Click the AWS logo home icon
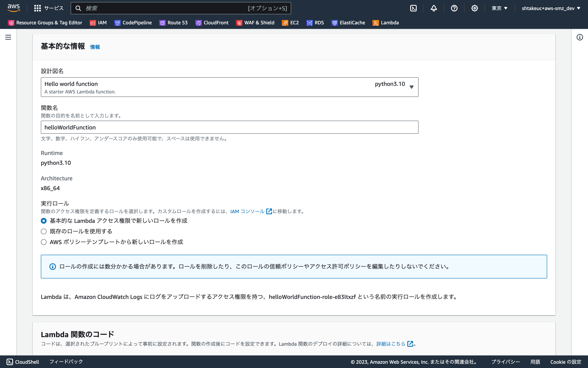588x368 pixels. point(14,8)
